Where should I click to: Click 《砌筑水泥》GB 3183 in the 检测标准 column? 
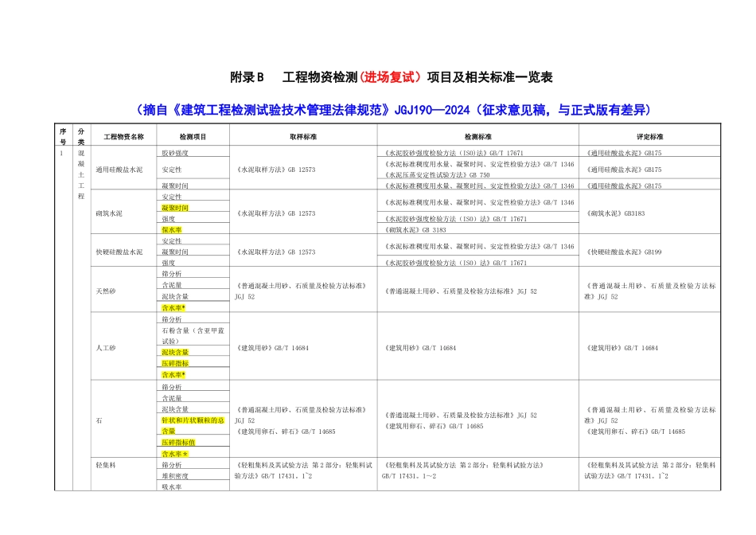tap(415, 230)
